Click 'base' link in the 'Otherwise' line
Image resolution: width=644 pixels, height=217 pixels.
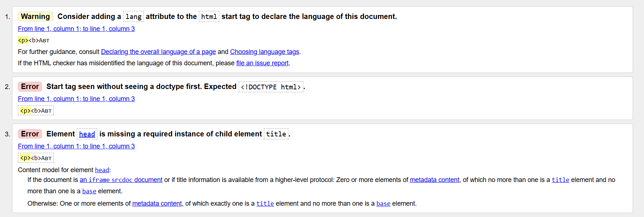point(383,204)
